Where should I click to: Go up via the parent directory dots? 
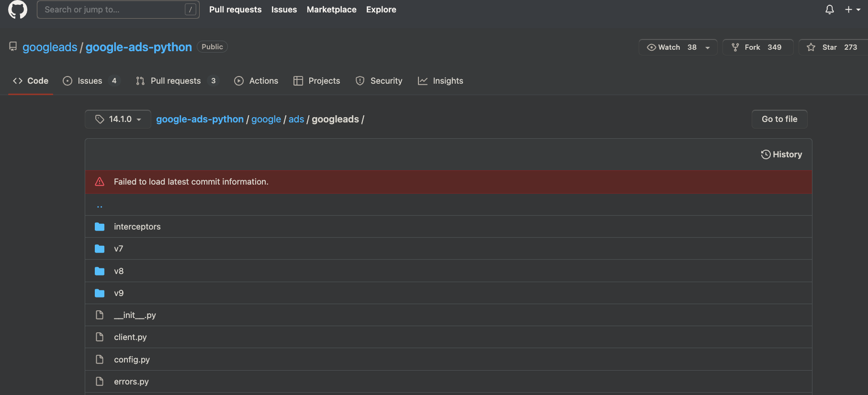100,206
